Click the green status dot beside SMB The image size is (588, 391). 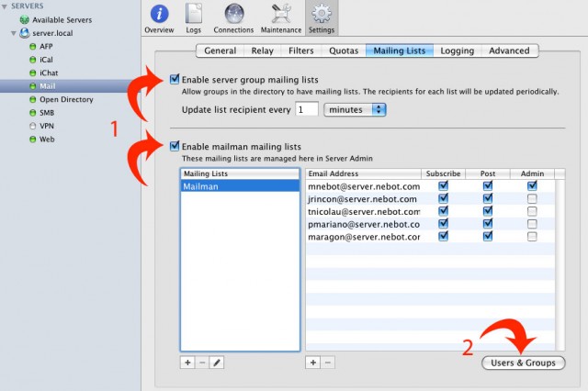33,113
